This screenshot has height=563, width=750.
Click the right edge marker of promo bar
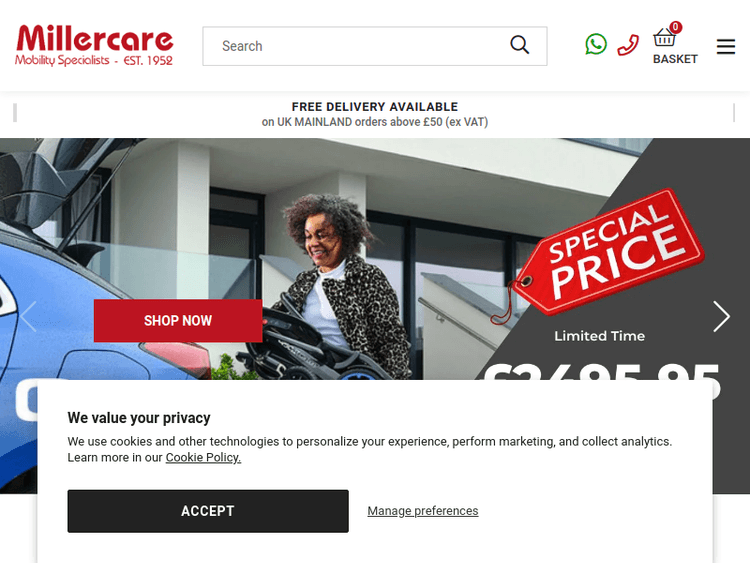(x=734, y=113)
